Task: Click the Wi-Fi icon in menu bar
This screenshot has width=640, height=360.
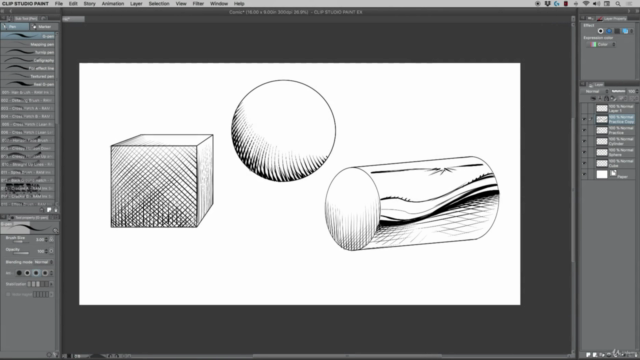Action: click(586, 4)
